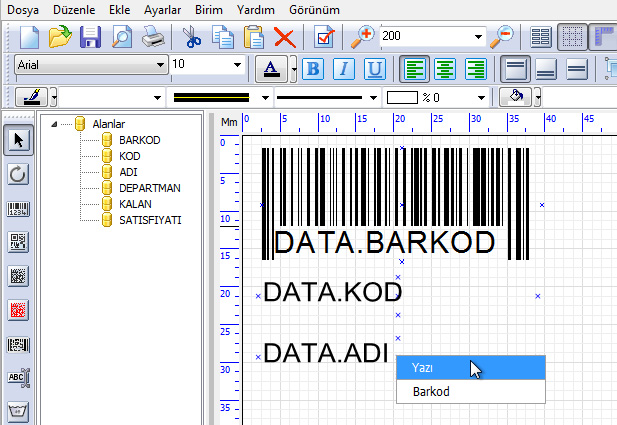Open the Görünüm menu
The height and width of the screenshot is (425, 617).
point(314,10)
